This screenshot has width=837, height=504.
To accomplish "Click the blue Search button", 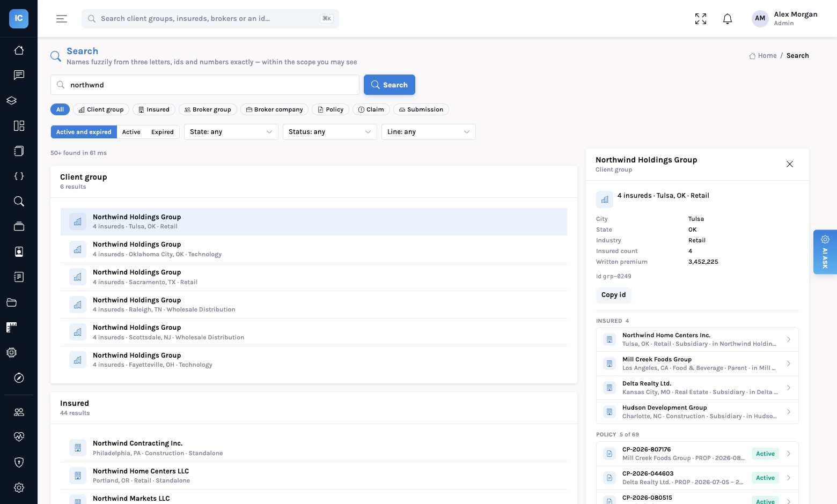I will click(390, 85).
